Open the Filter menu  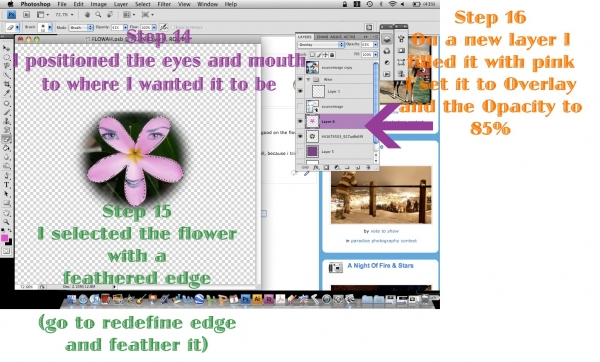[164, 4]
